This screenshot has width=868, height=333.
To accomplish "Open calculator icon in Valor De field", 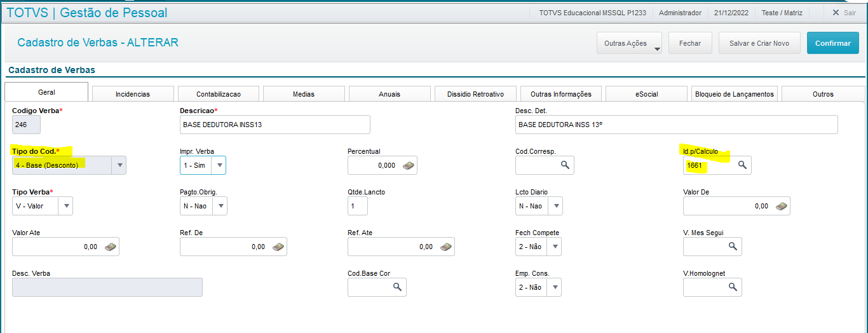I will pos(781,206).
